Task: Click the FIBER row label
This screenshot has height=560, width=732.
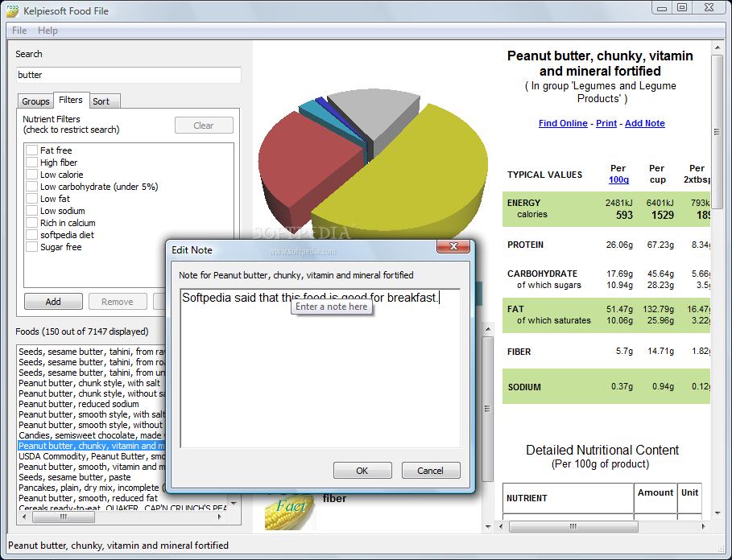Action: point(519,352)
